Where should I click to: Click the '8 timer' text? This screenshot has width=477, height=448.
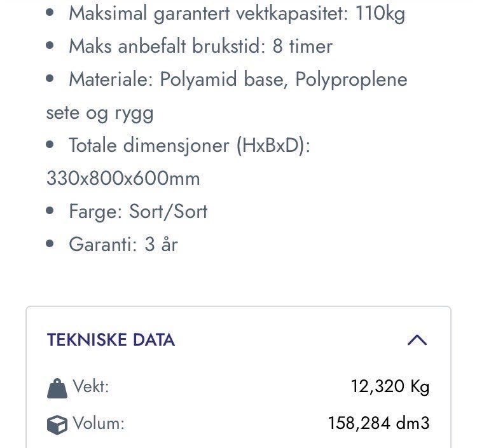click(x=302, y=46)
